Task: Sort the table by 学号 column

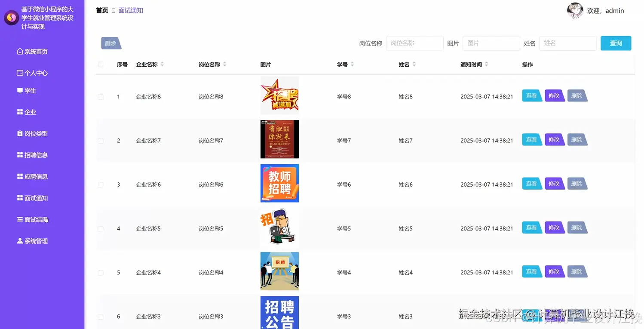Action: 353,64
